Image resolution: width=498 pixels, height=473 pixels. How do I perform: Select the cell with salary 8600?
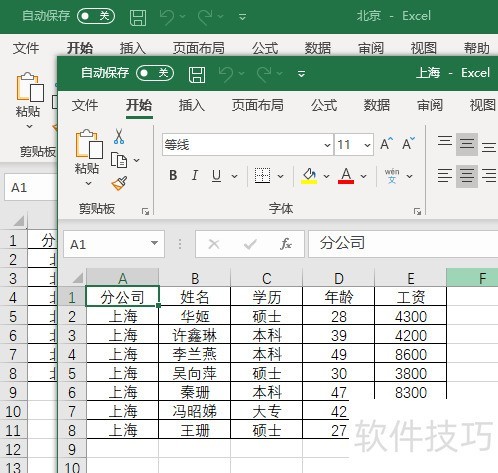(411, 354)
